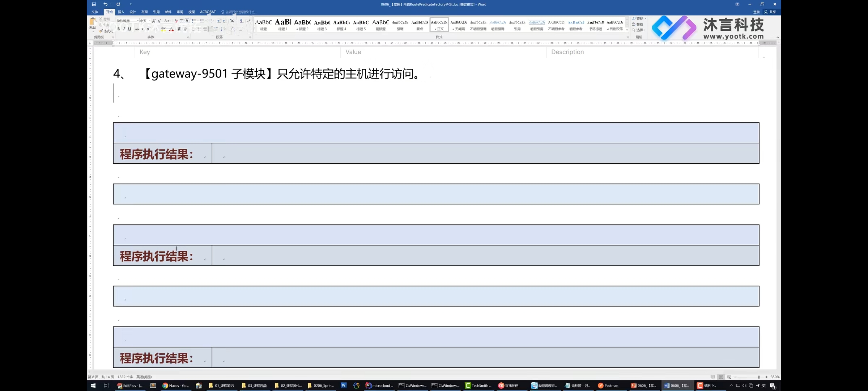This screenshot has width=868, height=391.
Task: Click zoom out minus icon in status bar
Action: tap(735, 377)
